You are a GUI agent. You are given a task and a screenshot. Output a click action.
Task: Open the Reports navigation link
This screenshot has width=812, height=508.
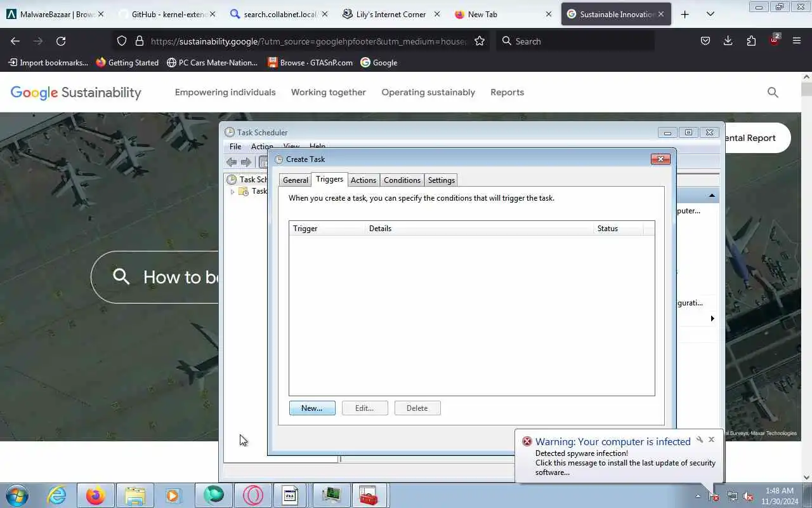507,92
